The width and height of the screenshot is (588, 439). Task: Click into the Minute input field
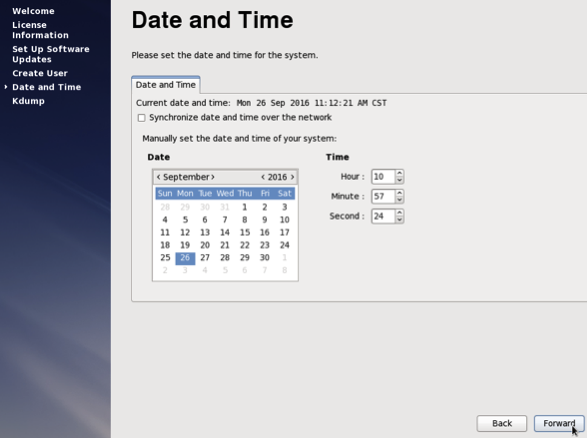click(383, 197)
